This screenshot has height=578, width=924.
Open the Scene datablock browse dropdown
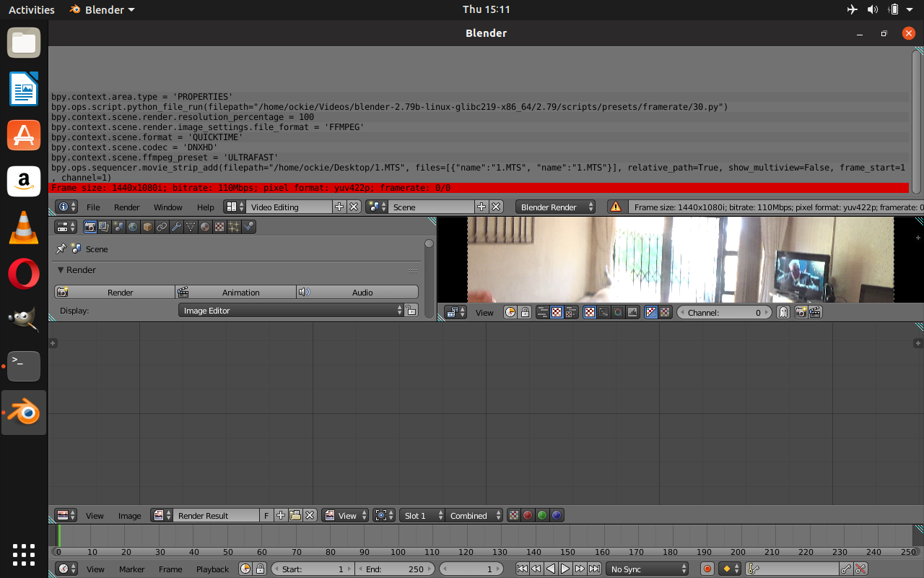tap(377, 207)
